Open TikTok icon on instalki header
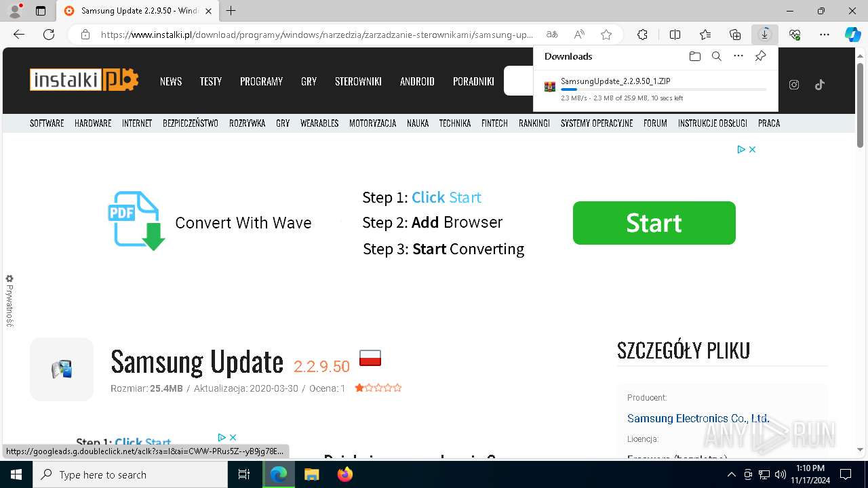Viewport: 868px width, 488px height. point(819,85)
